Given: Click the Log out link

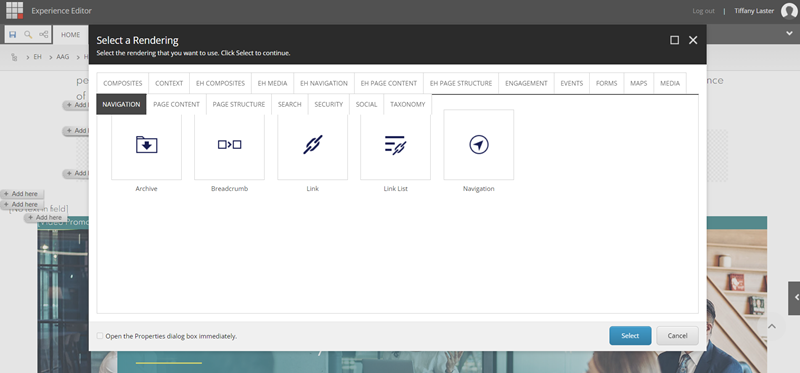Looking at the screenshot, I should (704, 11).
